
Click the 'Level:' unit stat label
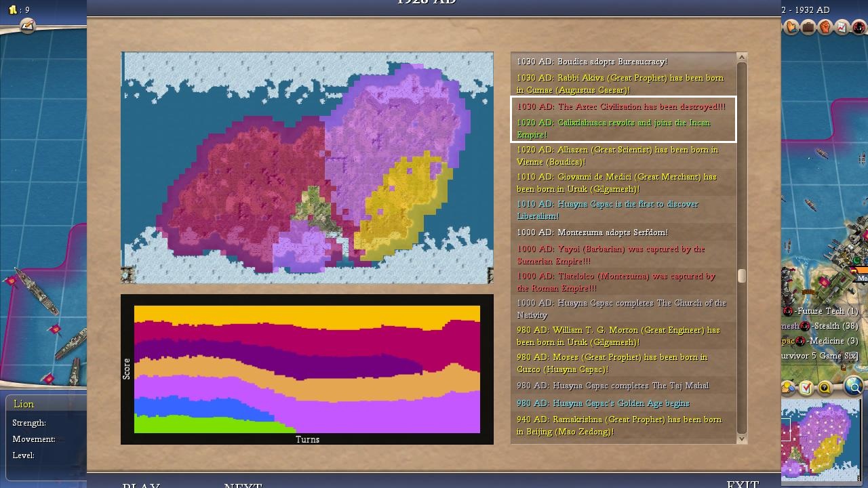tap(23, 455)
